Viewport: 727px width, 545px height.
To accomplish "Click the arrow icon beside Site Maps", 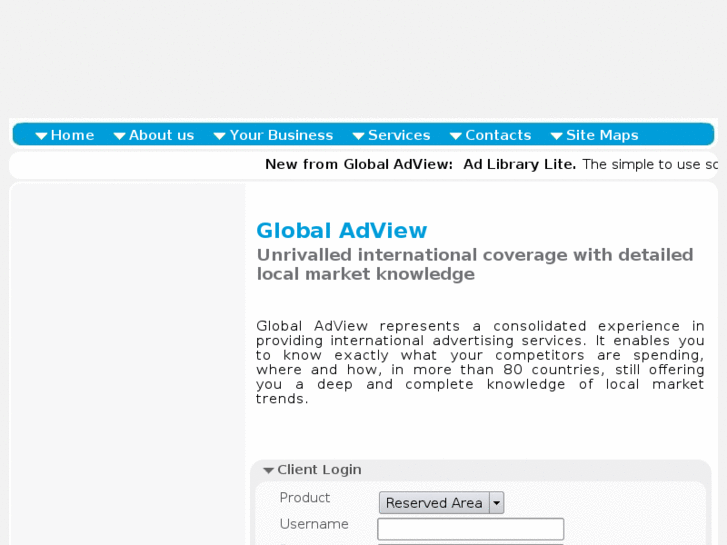I will (557, 136).
